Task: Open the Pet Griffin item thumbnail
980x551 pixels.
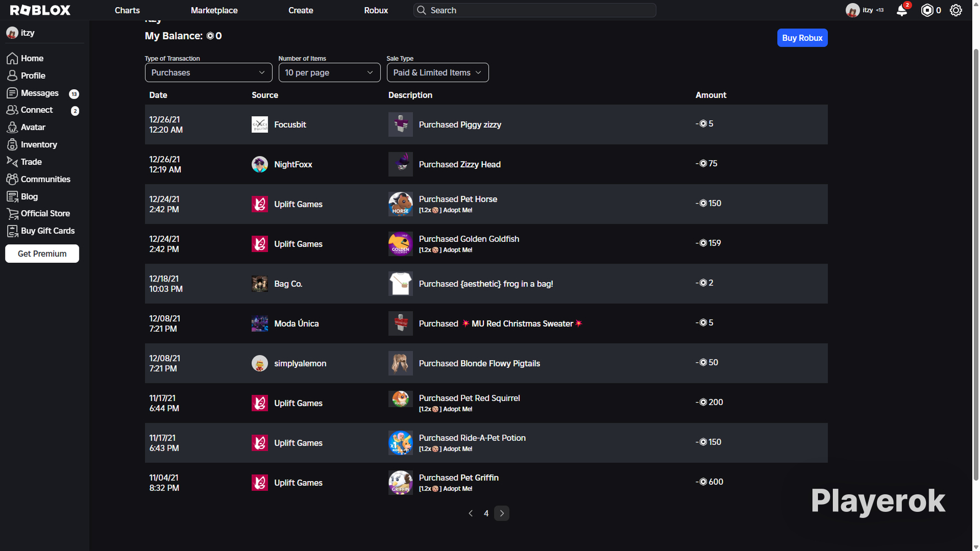Action: (401, 483)
